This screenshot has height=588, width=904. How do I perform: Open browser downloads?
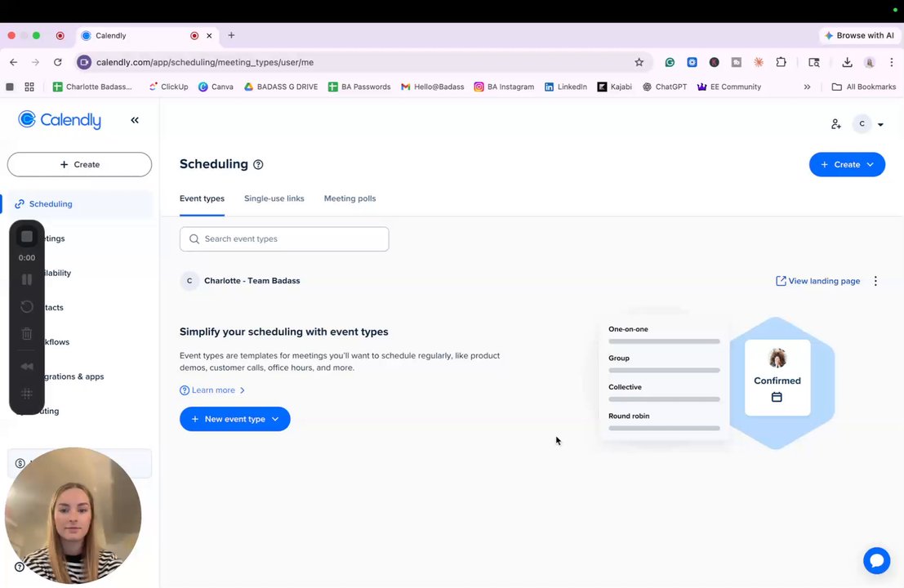[847, 62]
